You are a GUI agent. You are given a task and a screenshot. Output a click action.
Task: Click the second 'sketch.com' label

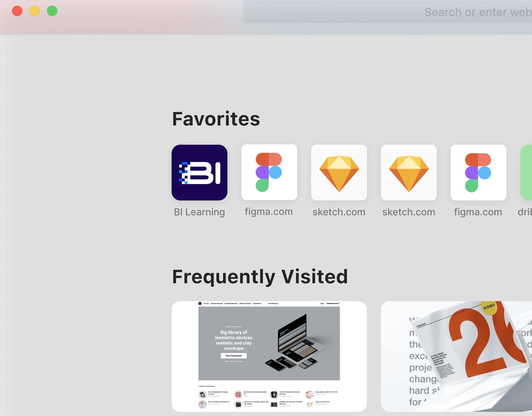(409, 212)
